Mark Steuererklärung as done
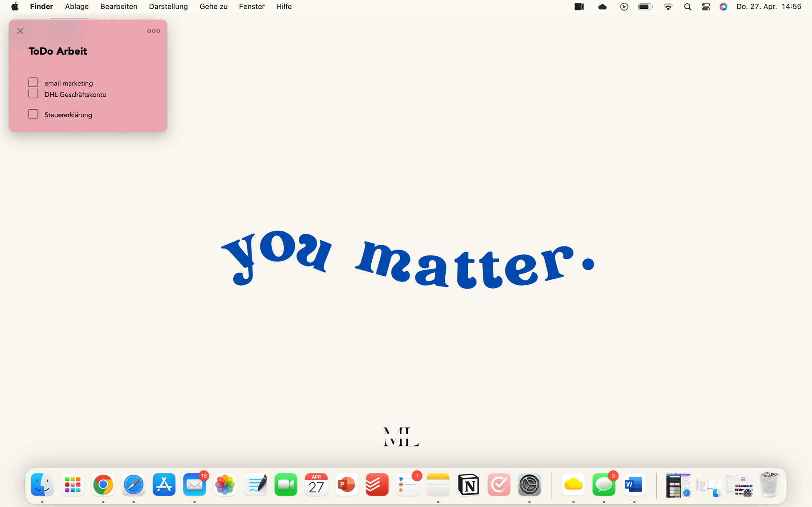 (33, 114)
